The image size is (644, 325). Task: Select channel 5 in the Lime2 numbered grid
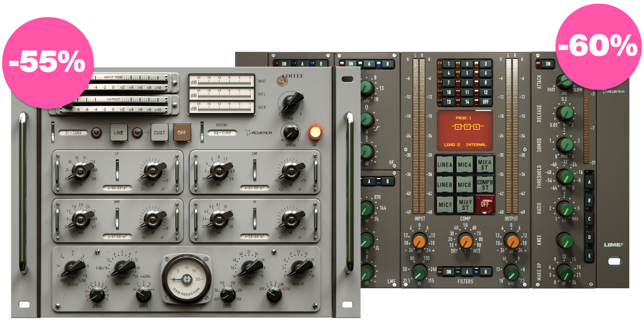(x=467, y=73)
